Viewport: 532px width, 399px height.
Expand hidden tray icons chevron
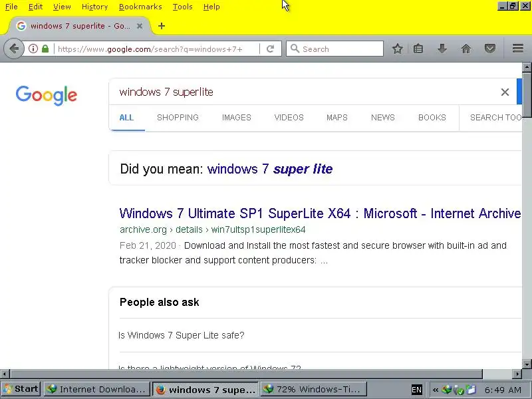436,390
